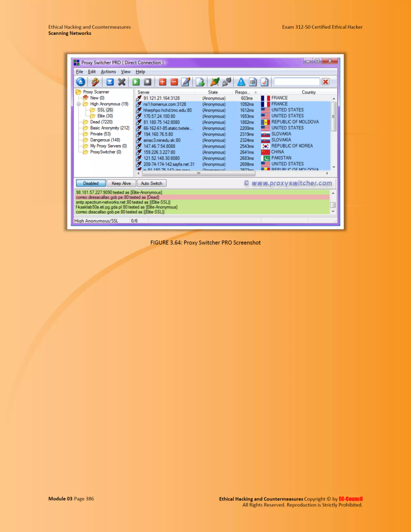The height and width of the screenshot is (532, 411).
Task: Toggle the Keep Alive mode
Action: click(x=121, y=183)
